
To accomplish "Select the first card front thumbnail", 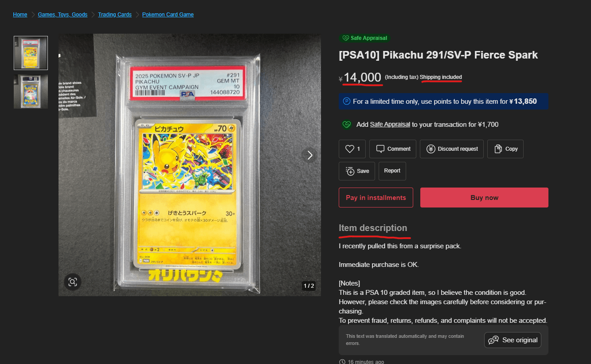I will (31, 53).
